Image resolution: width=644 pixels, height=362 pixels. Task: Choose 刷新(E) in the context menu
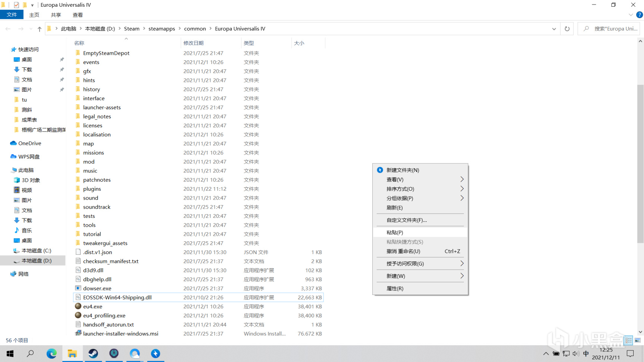click(x=420, y=208)
